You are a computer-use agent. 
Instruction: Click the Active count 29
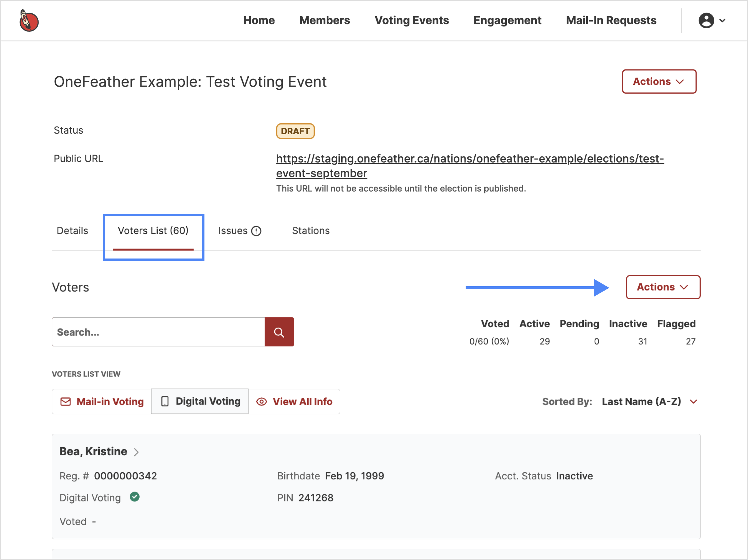(x=544, y=341)
